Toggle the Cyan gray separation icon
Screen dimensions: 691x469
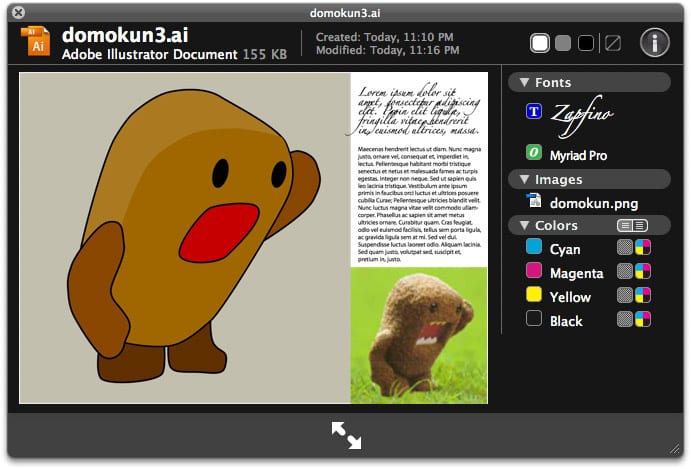624,247
